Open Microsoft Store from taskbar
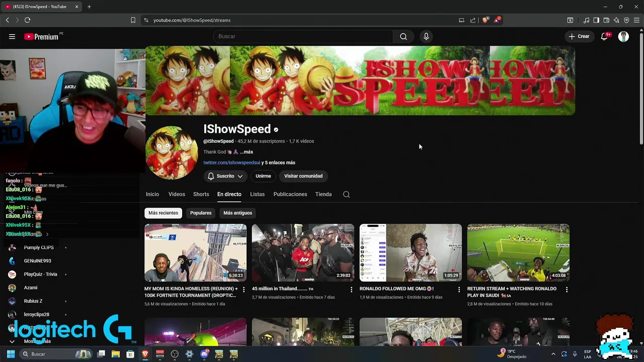The height and width of the screenshot is (362, 644). tap(130, 354)
